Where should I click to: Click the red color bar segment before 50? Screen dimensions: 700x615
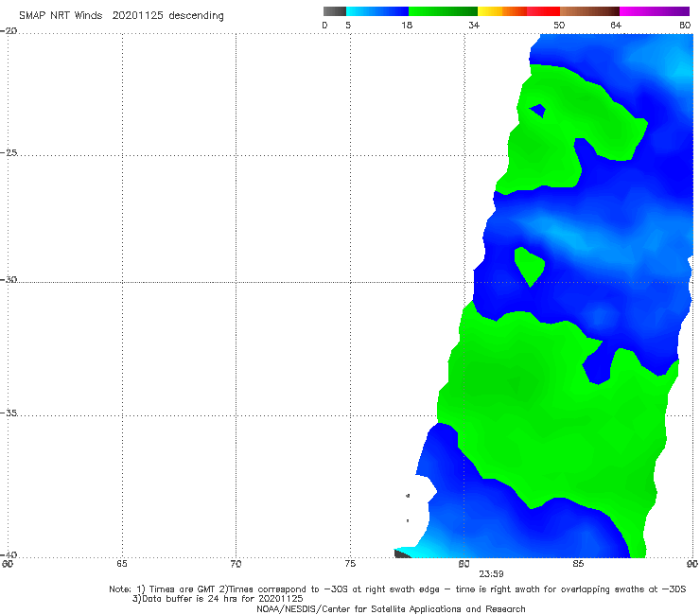tap(543, 11)
